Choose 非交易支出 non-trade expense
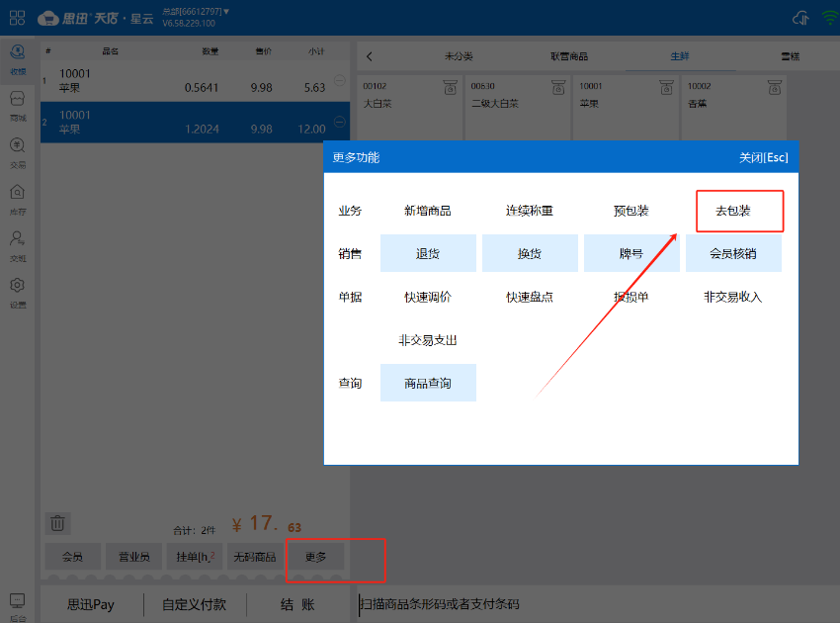The height and width of the screenshot is (623, 840). coord(428,340)
